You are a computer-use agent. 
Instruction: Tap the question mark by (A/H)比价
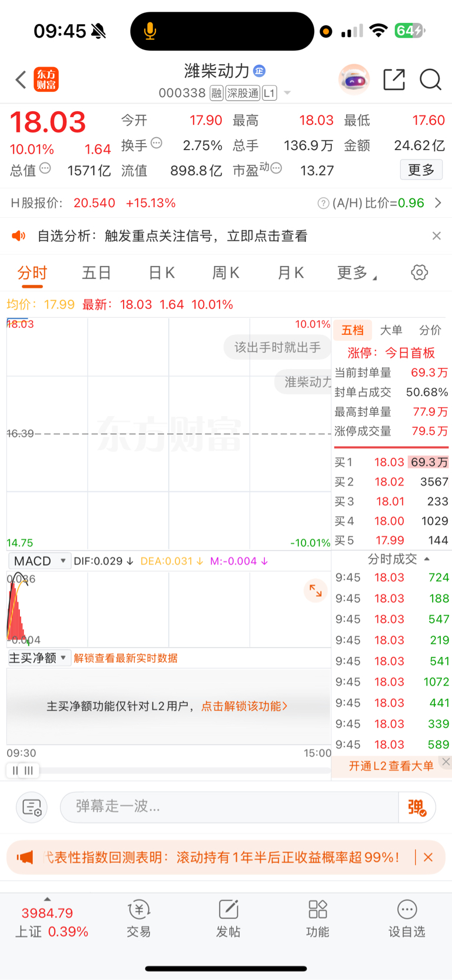tap(323, 203)
